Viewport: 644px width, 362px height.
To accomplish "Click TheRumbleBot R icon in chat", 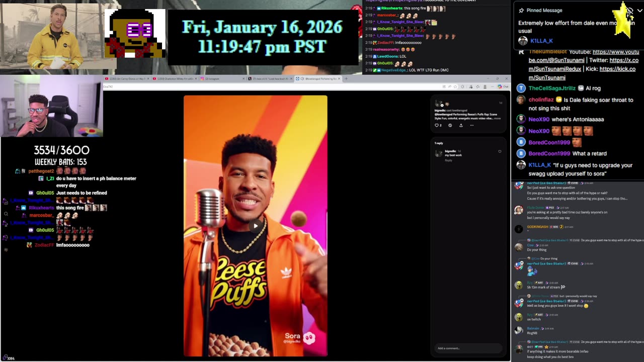I will point(521,52).
